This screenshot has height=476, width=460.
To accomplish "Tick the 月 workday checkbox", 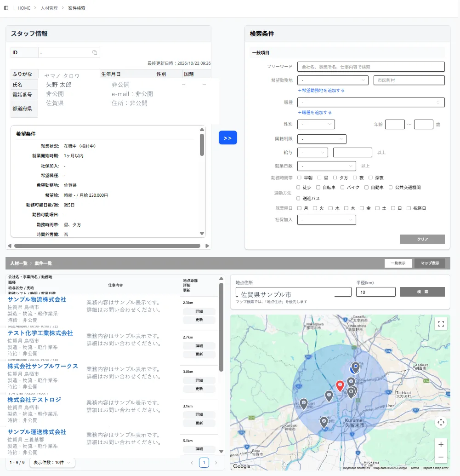I will pyautogui.click(x=300, y=208).
